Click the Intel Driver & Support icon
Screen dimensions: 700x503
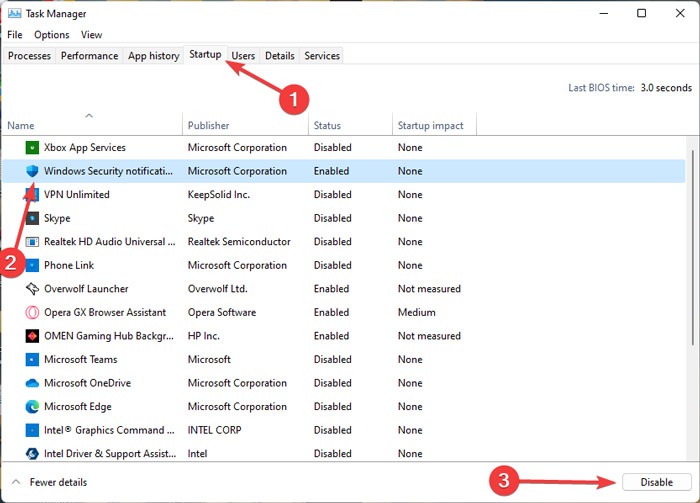click(32, 454)
